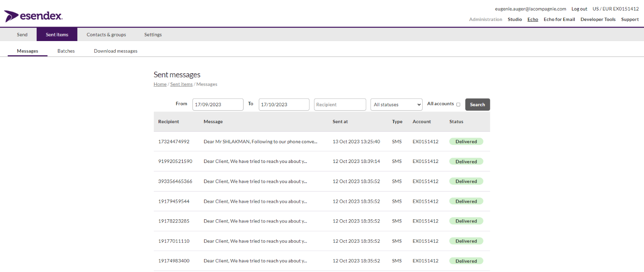Click recipient 393356465366

[175, 181]
